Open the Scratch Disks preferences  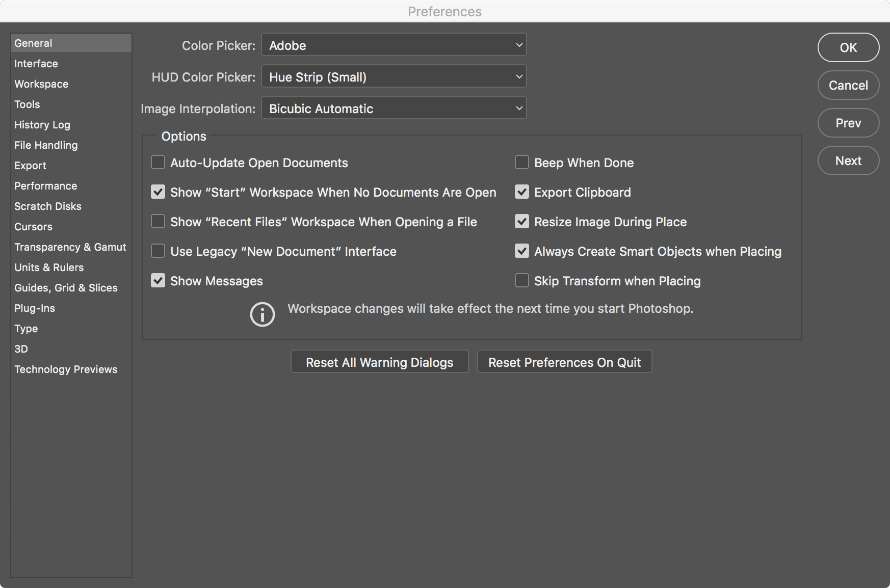pyautogui.click(x=47, y=206)
